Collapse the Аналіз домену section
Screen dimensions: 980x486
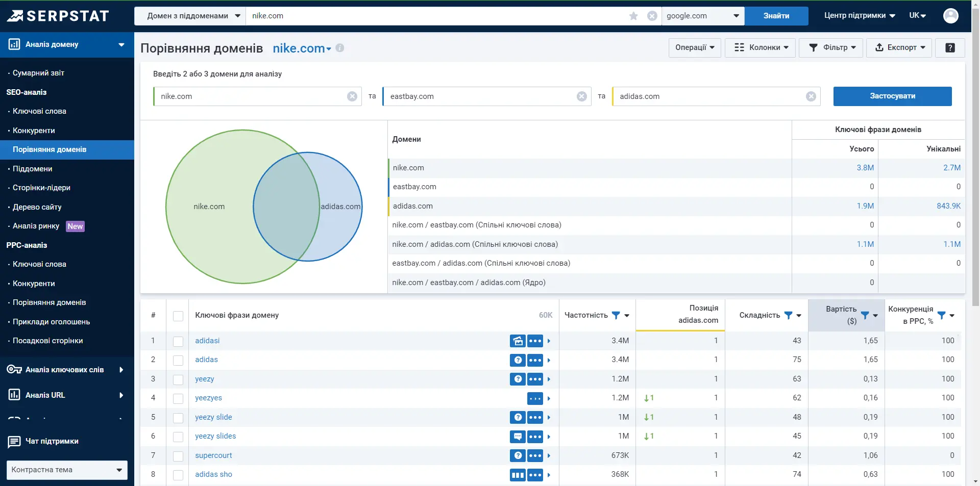point(67,44)
